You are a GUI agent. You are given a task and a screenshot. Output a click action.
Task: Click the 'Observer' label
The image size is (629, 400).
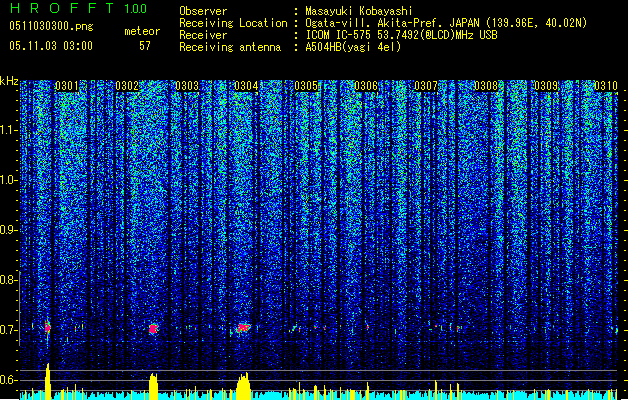203,11
